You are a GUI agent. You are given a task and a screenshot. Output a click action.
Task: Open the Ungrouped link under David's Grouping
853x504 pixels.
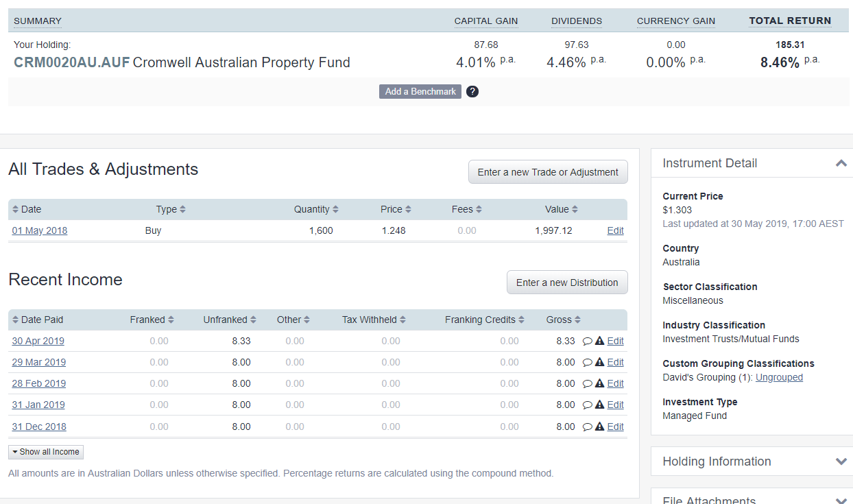779,376
